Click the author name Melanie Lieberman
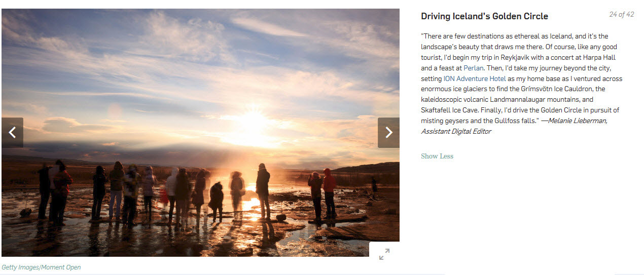This screenshot has height=275, width=644. (x=577, y=121)
